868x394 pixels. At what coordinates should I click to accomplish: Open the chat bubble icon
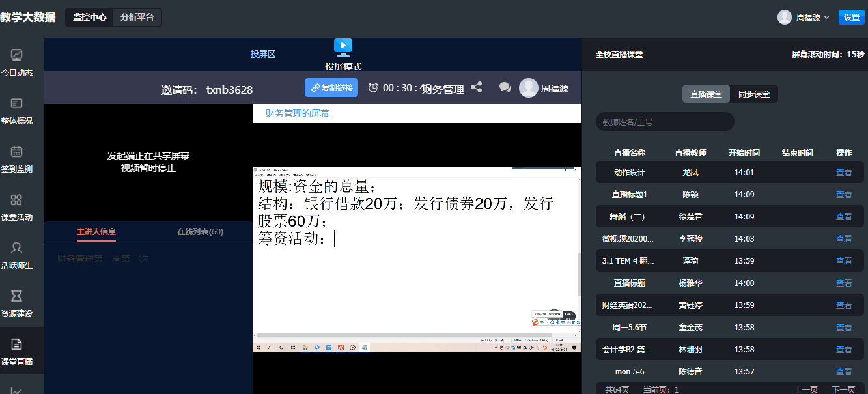point(505,87)
